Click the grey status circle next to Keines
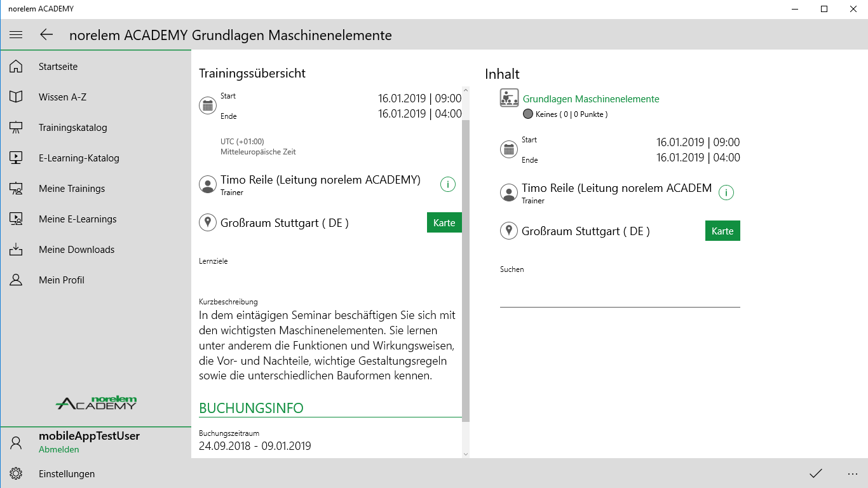 528,114
